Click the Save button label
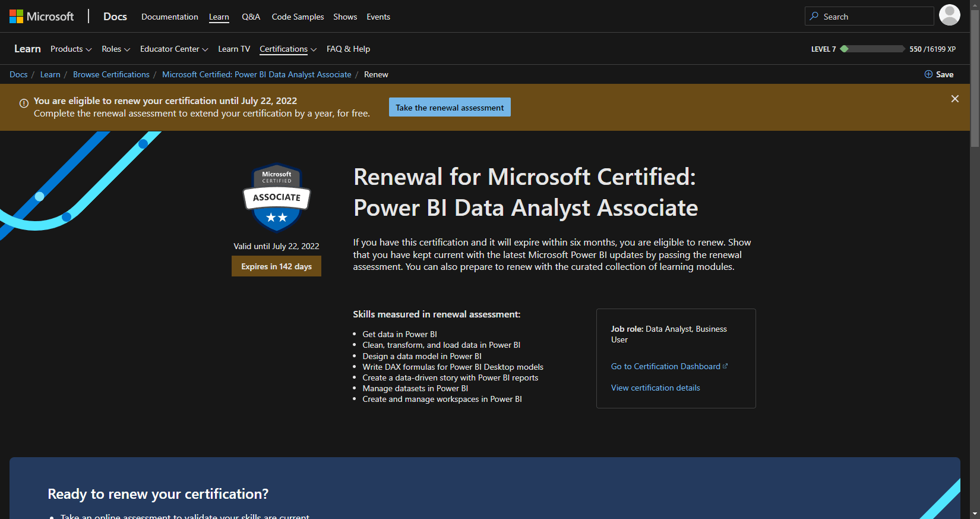The width and height of the screenshot is (980, 519). pyautogui.click(x=944, y=74)
